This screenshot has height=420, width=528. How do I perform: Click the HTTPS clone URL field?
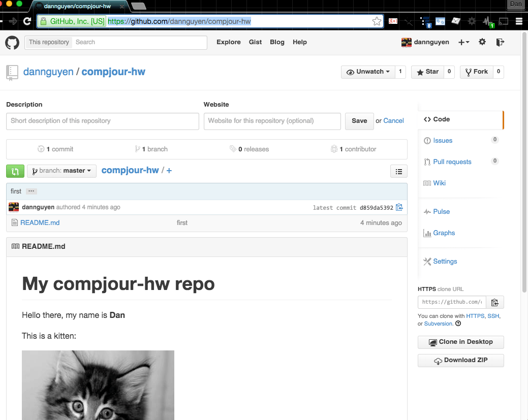[452, 302]
